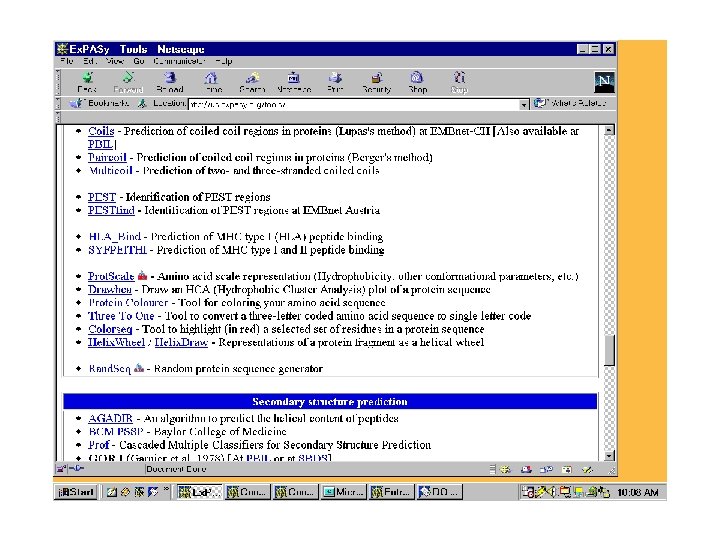The image size is (720, 540).
Task: Open the Edit menu
Action: (x=89, y=61)
